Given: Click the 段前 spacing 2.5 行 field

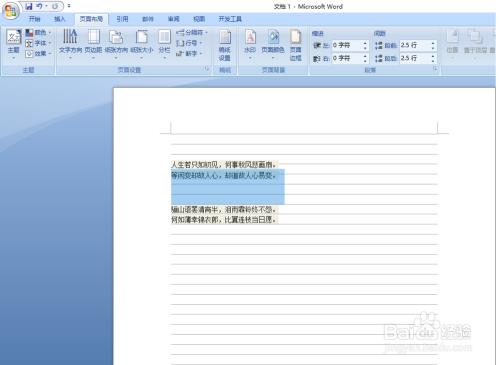Looking at the screenshot, I should coord(415,45).
